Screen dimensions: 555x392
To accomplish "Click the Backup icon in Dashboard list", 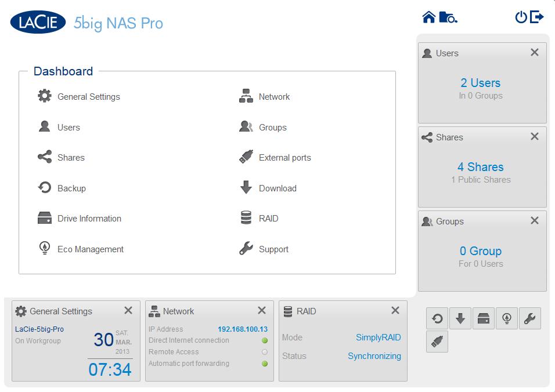I will [45, 188].
